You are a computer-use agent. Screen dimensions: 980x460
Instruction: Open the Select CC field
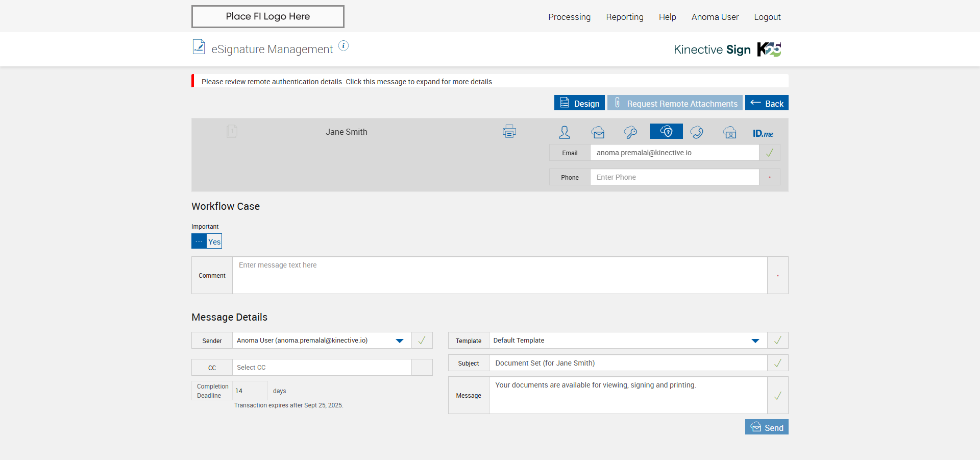(322, 368)
